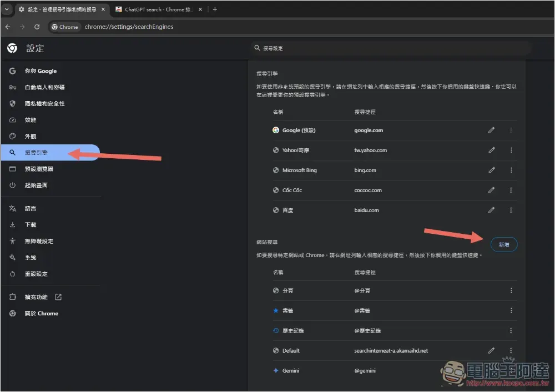
Task: Edit the Microsoft Bing entry
Action: [491, 170]
